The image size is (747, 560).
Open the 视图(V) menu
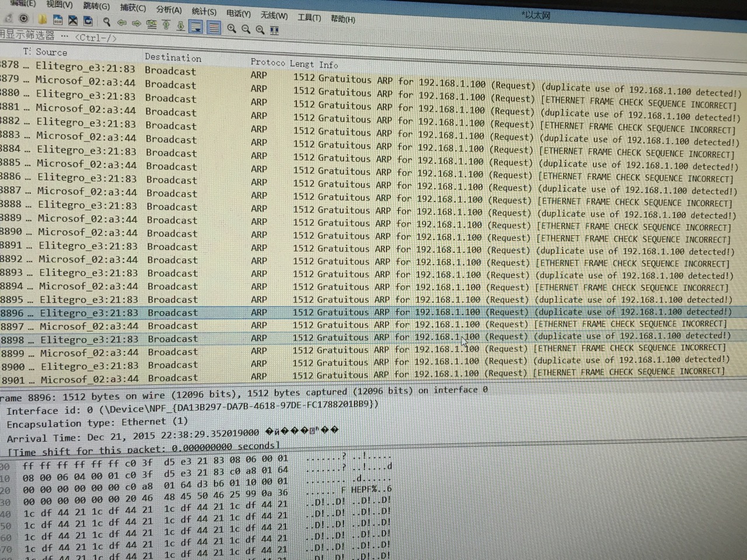click(60, 4)
